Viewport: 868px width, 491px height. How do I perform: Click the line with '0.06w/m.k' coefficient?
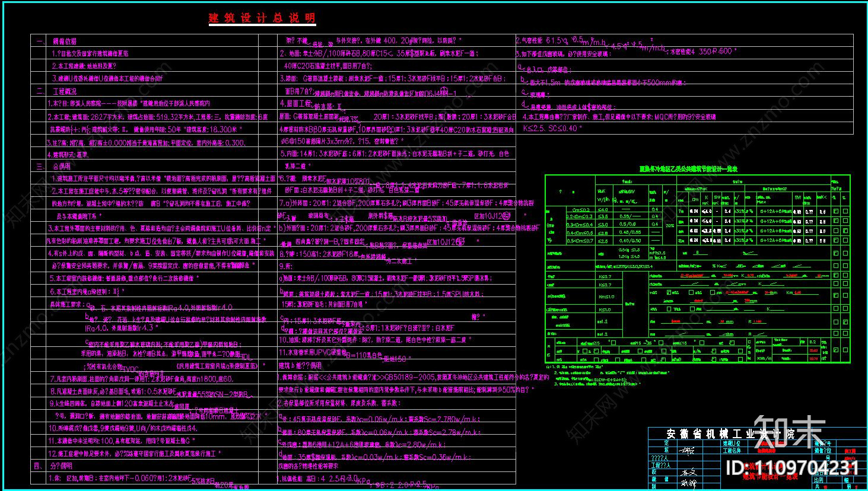pyautogui.click(x=380, y=419)
